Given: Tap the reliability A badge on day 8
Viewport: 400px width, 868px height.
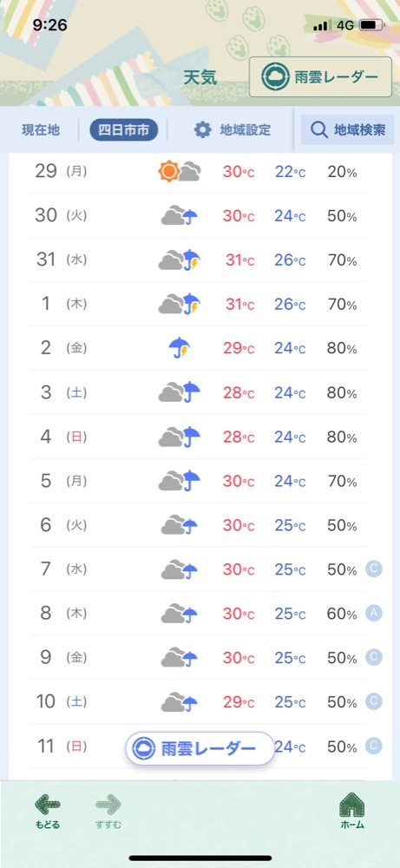Looking at the screenshot, I should pyautogui.click(x=374, y=614).
